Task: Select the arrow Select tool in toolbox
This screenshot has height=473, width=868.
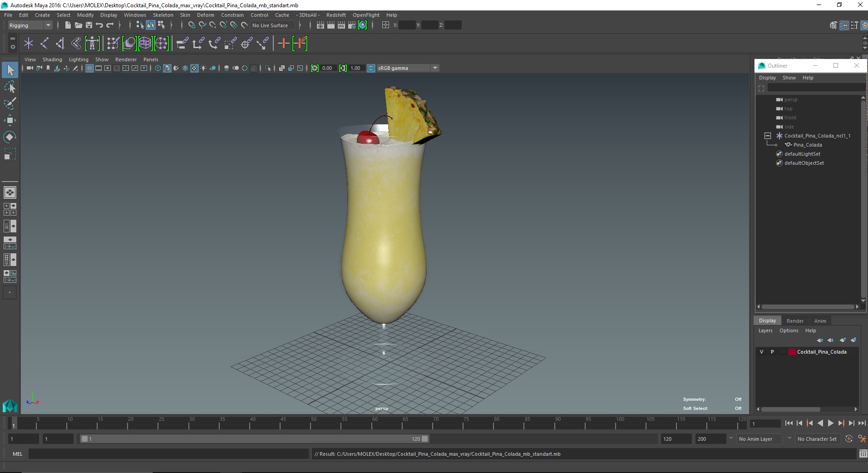Action: [x=10, y=70]
